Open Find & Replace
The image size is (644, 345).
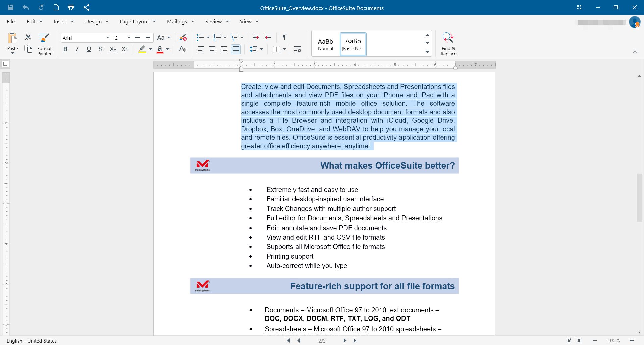[448, 44]
